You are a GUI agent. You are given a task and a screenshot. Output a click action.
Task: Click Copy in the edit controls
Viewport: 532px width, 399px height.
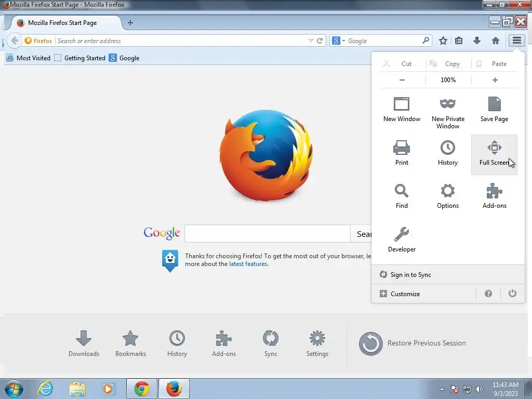pos(448,64)
